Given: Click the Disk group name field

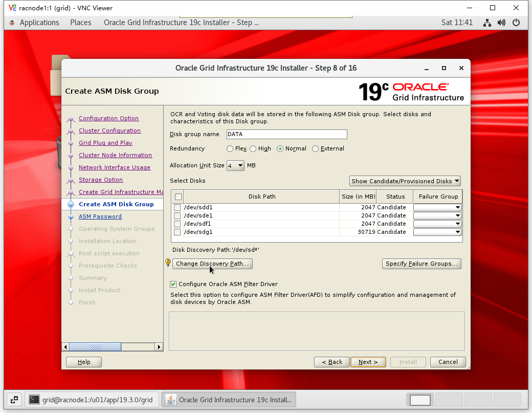Looking at the screenshot, I should tap(286, 135).
